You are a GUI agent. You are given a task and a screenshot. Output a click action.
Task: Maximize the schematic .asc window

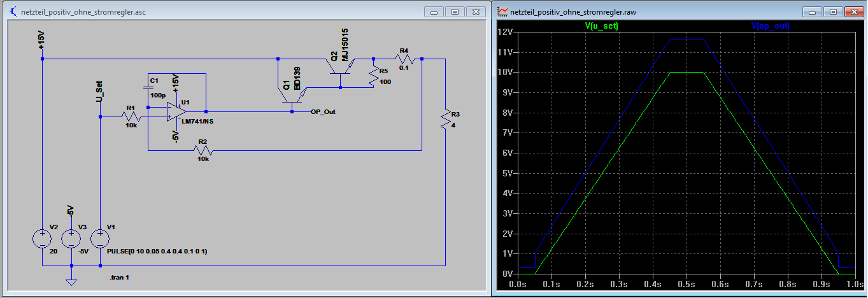[455, 11]
